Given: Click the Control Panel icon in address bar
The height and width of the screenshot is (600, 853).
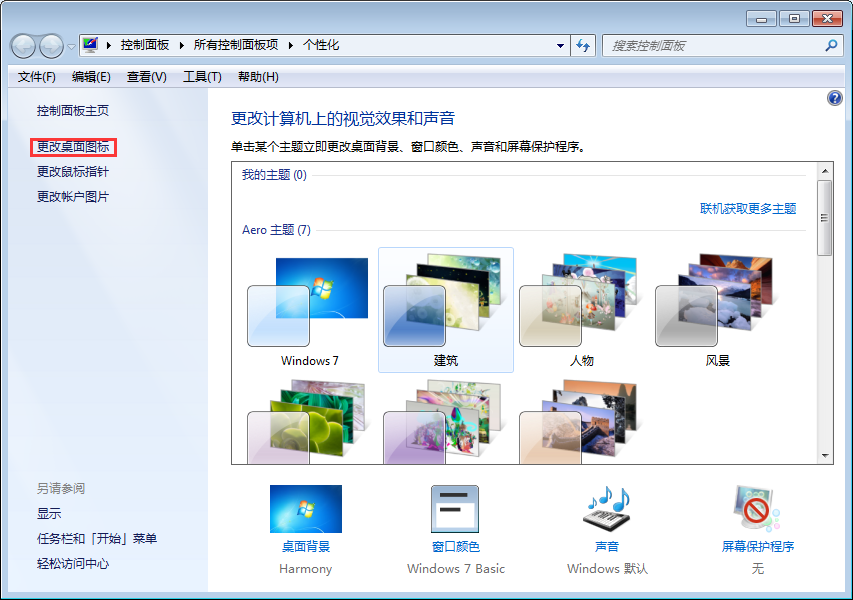Looking at the screenshot, I should [90, 45].
